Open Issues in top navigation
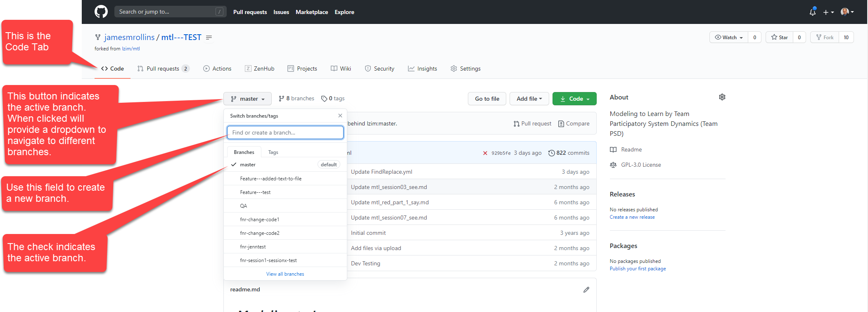The width and height of the screenshot is (868, 312). 281,12
